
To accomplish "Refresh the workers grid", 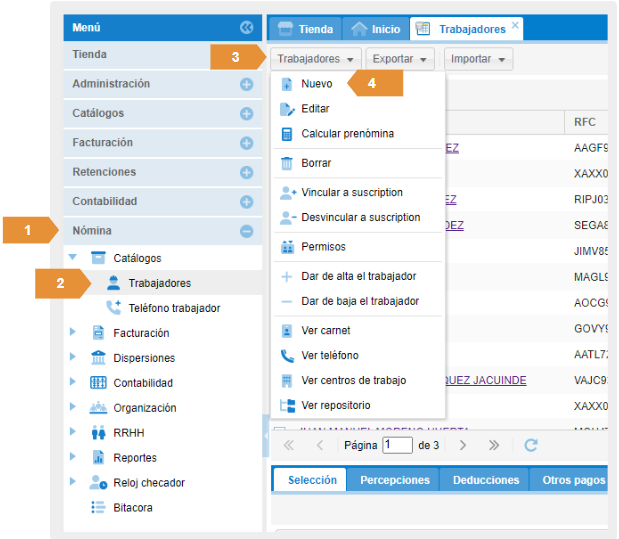I will click(531, 444).
